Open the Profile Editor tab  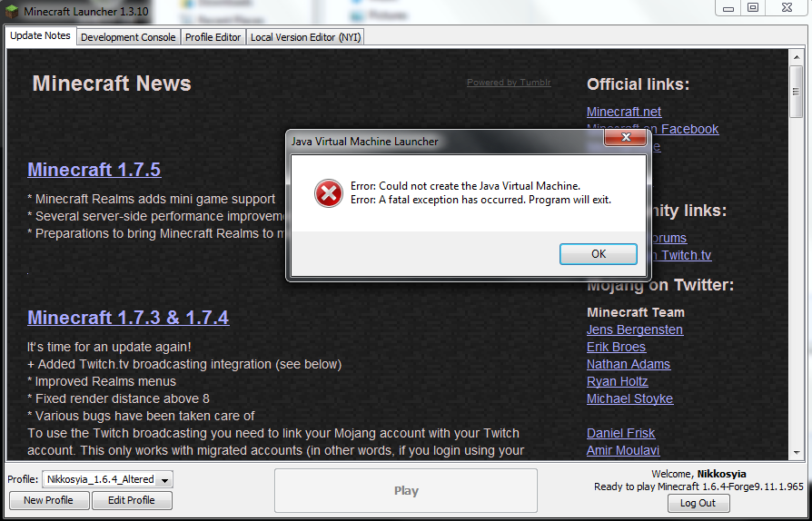pyautogui.click(x=213, y=37)
